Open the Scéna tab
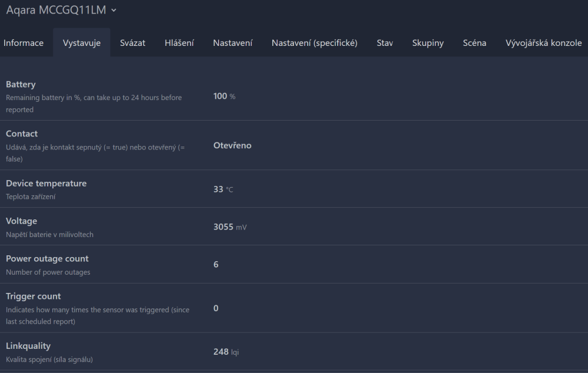The width and height of the screenshot is (588, 373). point(475,43)
